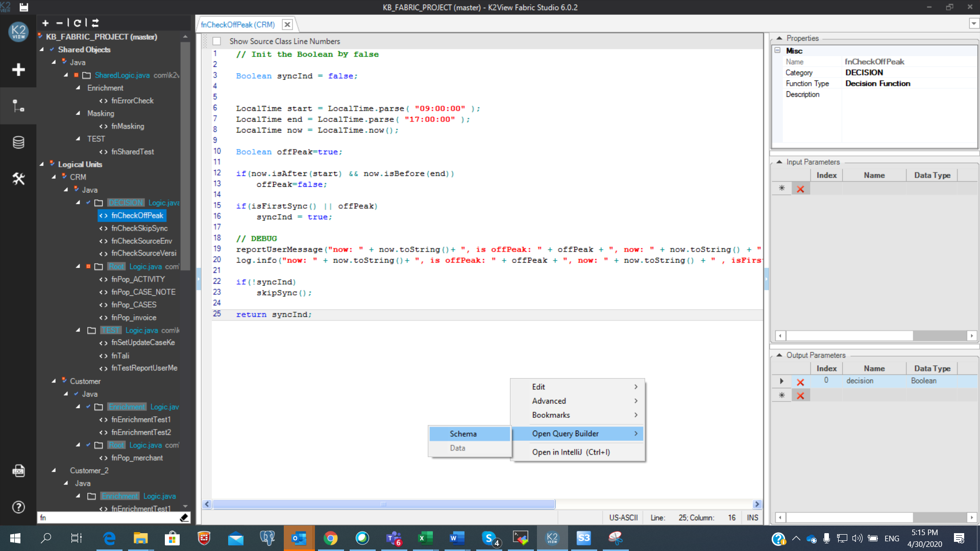Viewport: 980px width, 551px height.
Task: Click the project tree vertical scrollbar
Action: pos(185,156)
